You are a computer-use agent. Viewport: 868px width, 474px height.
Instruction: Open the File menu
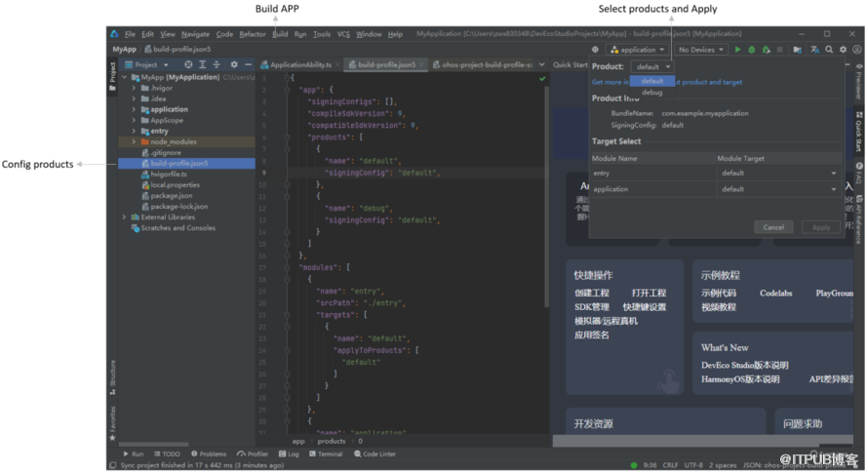tap(130, 34)
